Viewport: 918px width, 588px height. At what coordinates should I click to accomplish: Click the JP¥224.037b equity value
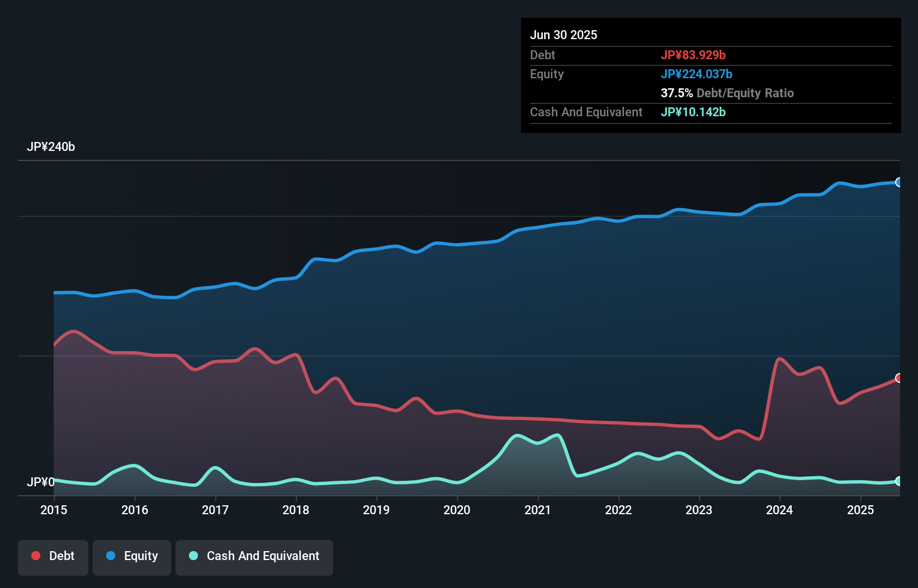697,74
